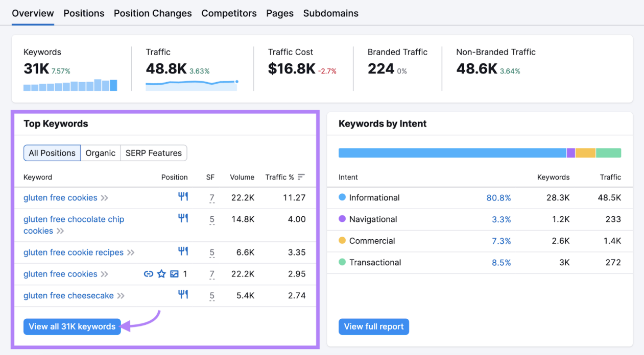Click View all 31K keywords button
Image resolution: width=644 pixels, height=355 pixels.
72,326
